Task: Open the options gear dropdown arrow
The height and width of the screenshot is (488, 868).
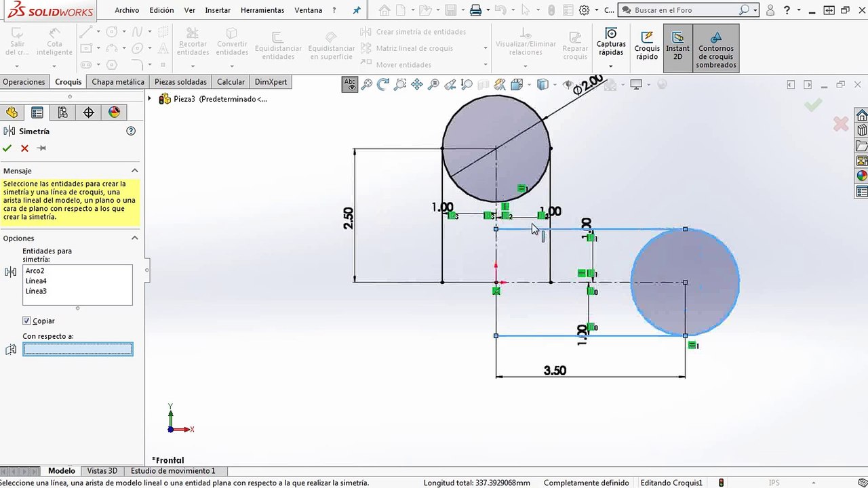Action: (x=596, y=11)
